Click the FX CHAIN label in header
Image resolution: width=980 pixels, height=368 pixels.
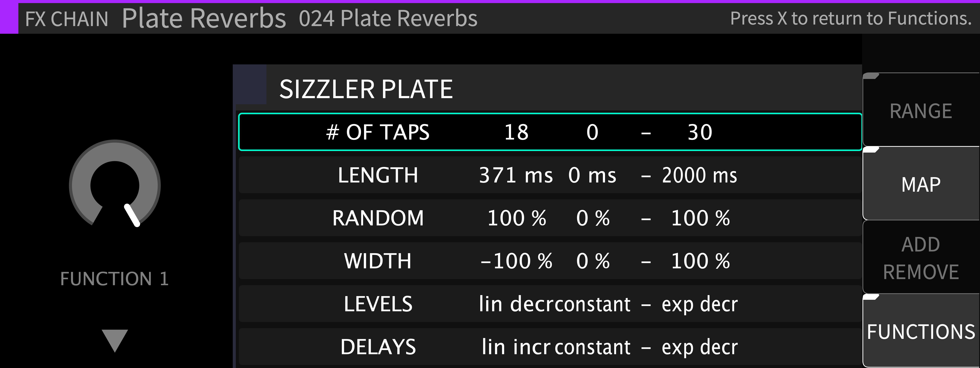pyautogui.click(x=67, y=19)
